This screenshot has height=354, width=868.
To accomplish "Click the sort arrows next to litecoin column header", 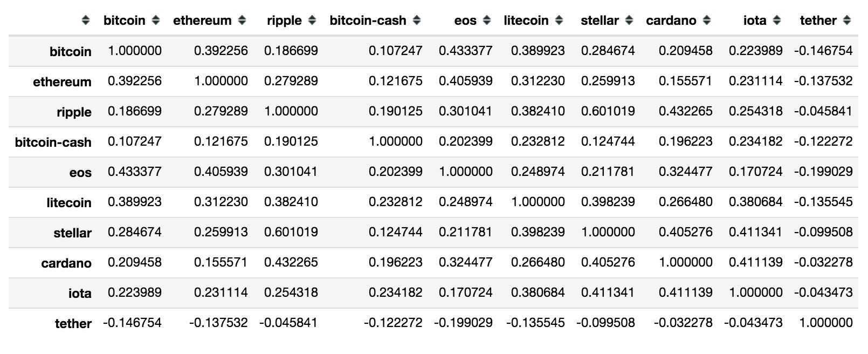I will [x=559, y=21].
